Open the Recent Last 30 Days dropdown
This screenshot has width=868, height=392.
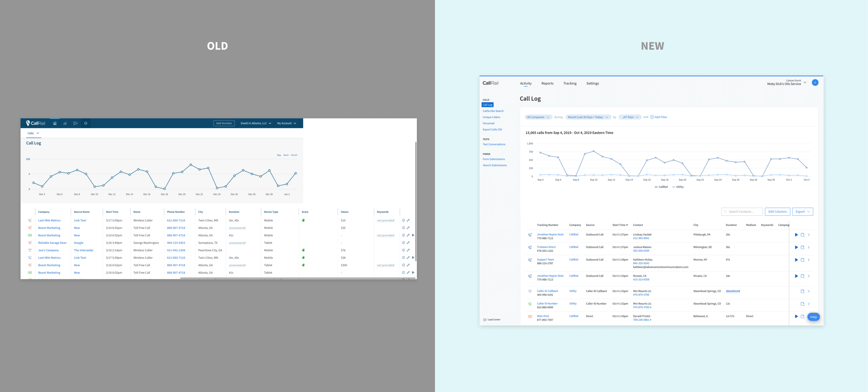[x=588, y=117]
